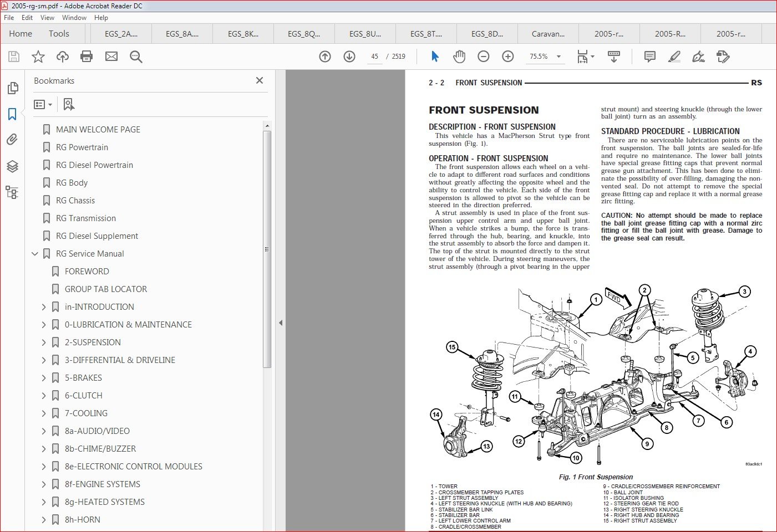Screen dimensions: 777x532
Task: Zoom out with minus icon
Action: (484, 57)
